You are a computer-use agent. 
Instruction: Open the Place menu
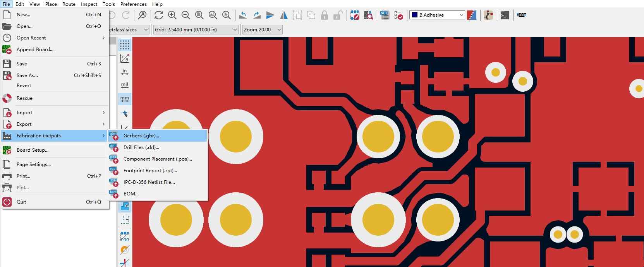pos(51,4)
